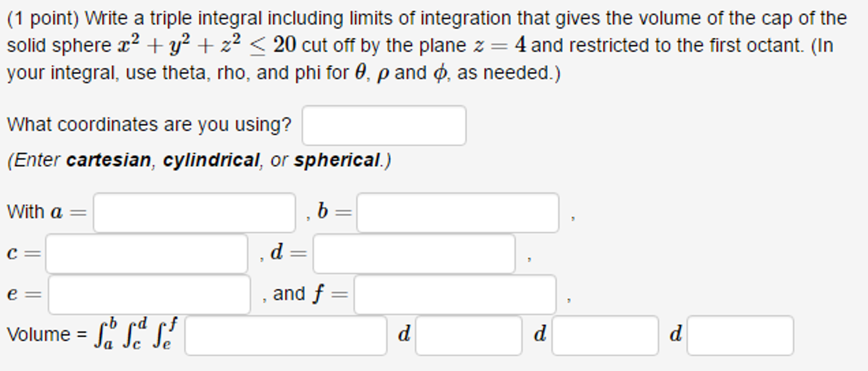Click the integrand box after the integral signs
Image resolution: width=868 pixels, height=371 pixels.
[285, 336]
